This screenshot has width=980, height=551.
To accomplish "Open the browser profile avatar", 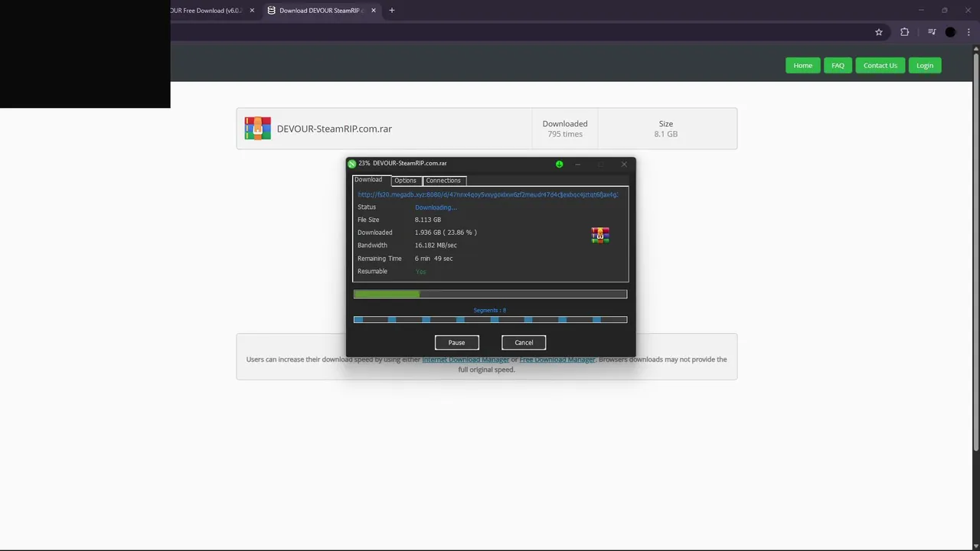I will point(950,32).
